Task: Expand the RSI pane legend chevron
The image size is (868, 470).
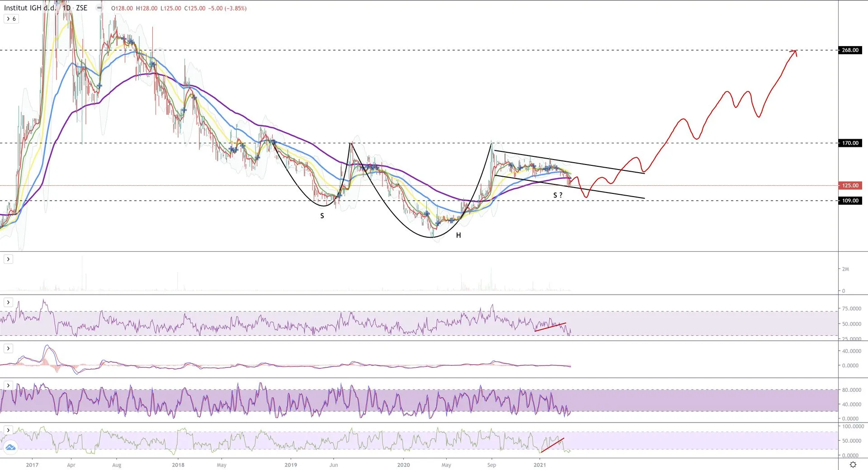Action: [8, 302]
